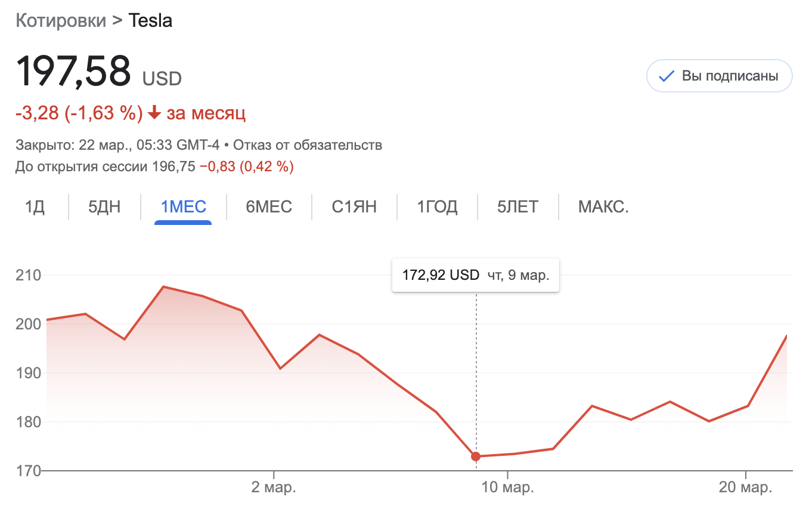Screen dimensions: 812x506
Task: Show the 5ЛЕТ chart range
Action: pyautogui.click(x=517, y=207)
